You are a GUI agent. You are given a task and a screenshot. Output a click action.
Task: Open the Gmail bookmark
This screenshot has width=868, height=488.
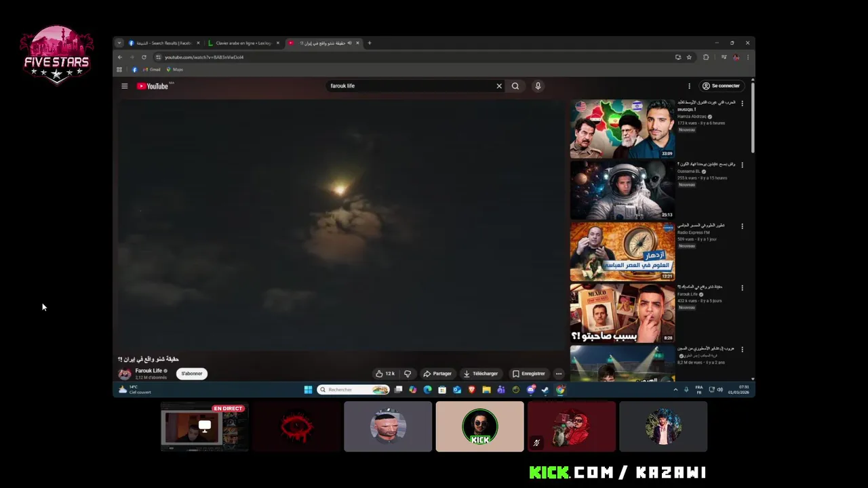pos(152,69)
